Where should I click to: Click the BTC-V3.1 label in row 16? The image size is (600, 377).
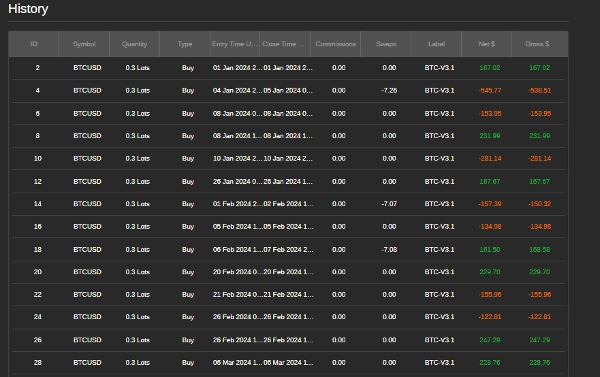439,227
